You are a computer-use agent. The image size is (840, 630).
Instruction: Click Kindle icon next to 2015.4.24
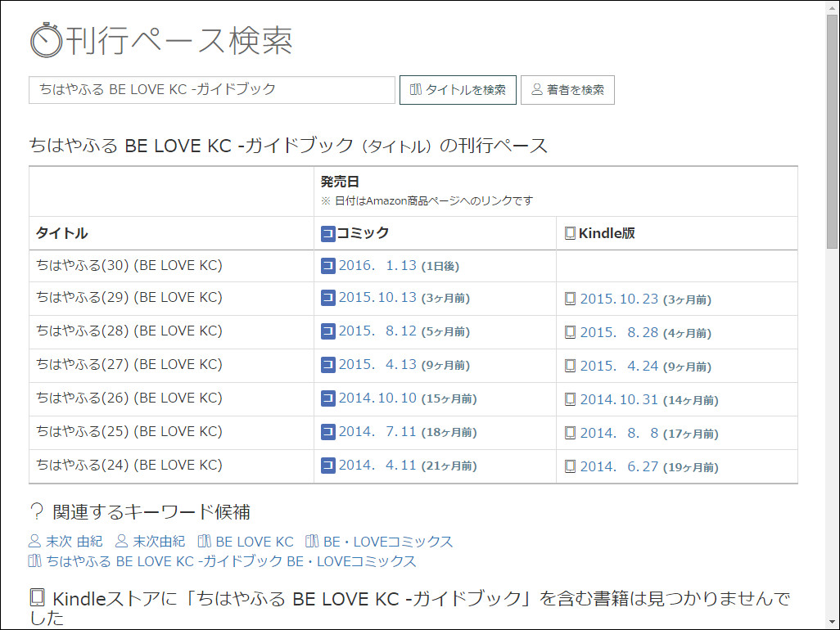coord(571,366)
